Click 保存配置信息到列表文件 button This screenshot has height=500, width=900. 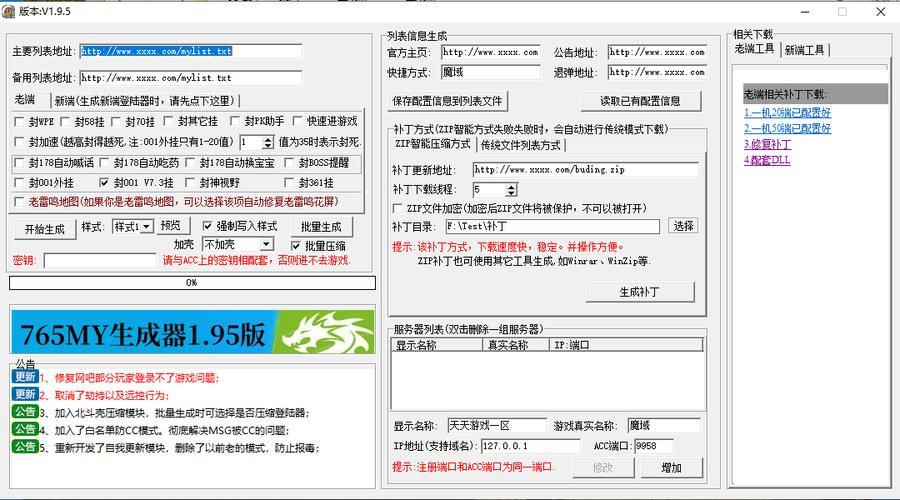coord(448,101)
